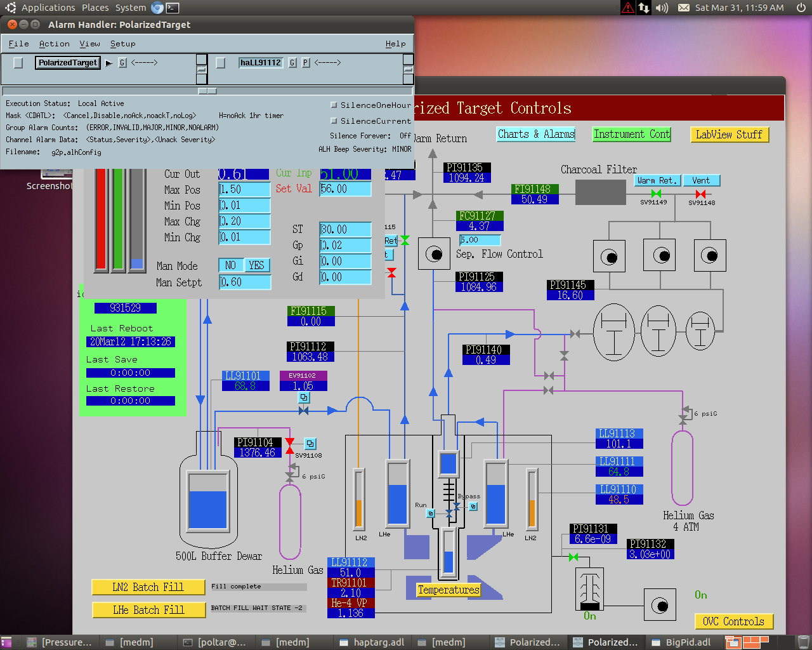Select the PolarizedTarget alarm group button
The width and height of the screenshot is (812, 650).
68,63
